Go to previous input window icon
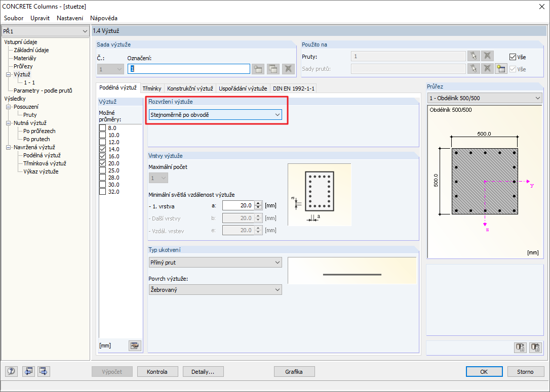 pos(28,371)
